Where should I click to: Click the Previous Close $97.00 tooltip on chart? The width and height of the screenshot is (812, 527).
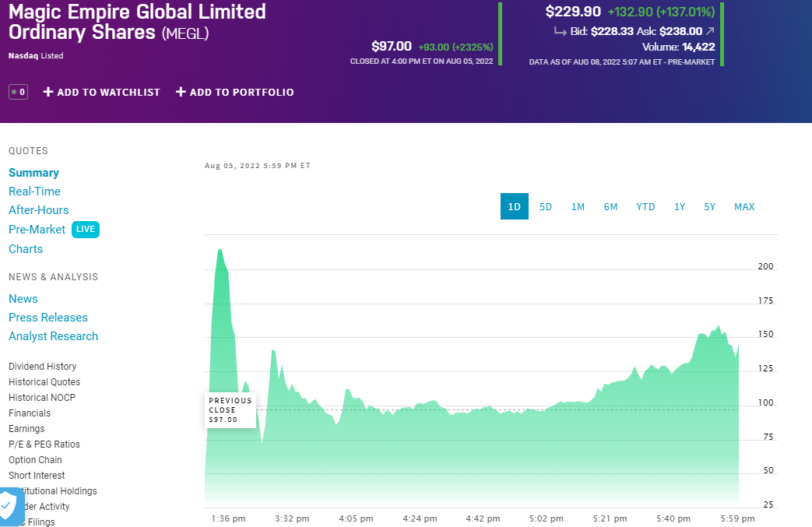pos(230,409)
